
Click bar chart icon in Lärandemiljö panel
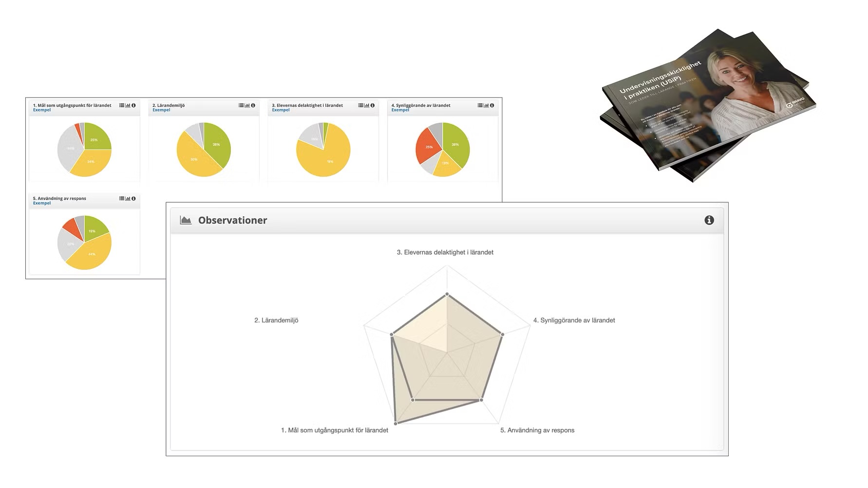tap(247, 105)
